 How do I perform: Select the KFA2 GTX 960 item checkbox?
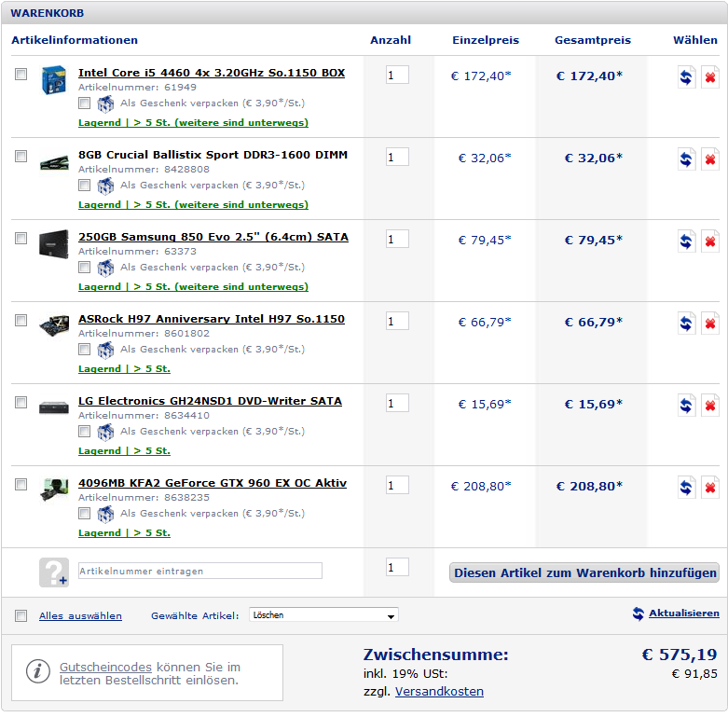pos(21,484)
